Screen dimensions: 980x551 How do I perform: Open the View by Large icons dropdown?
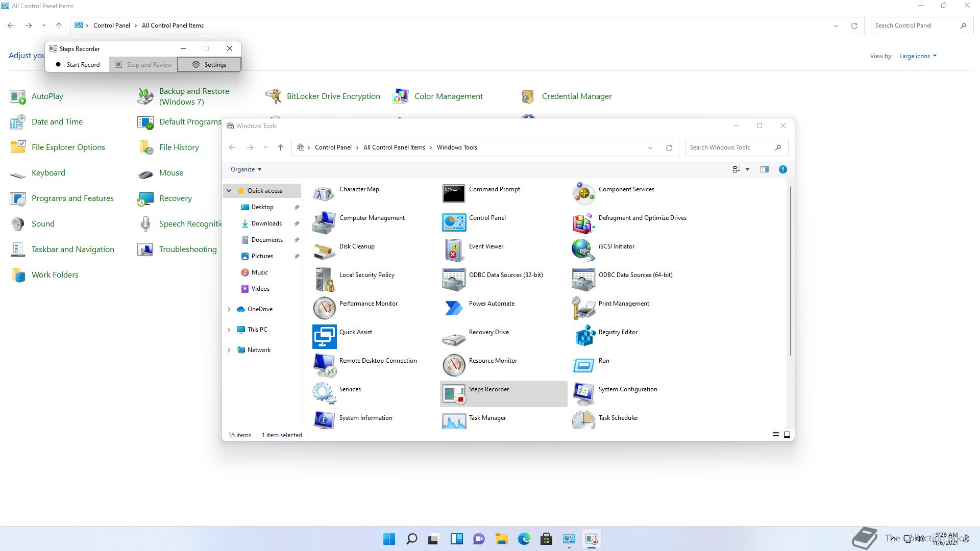coord(918,56)
